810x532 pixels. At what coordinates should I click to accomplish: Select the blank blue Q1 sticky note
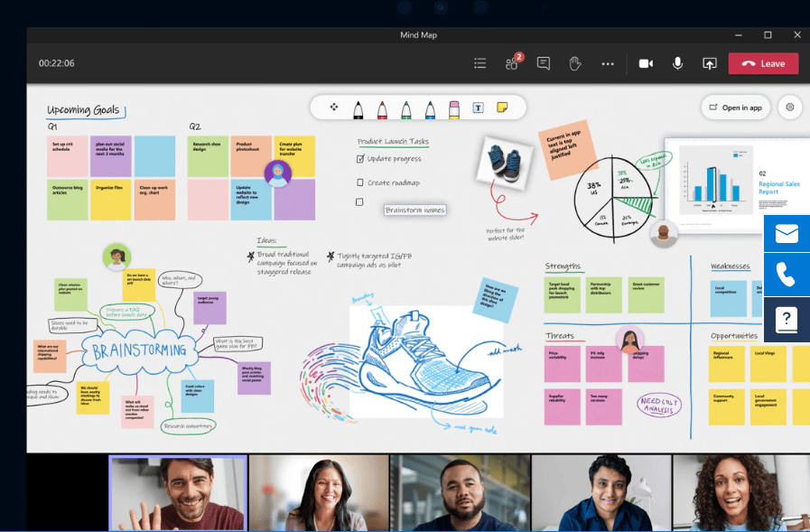pos(154,156)
